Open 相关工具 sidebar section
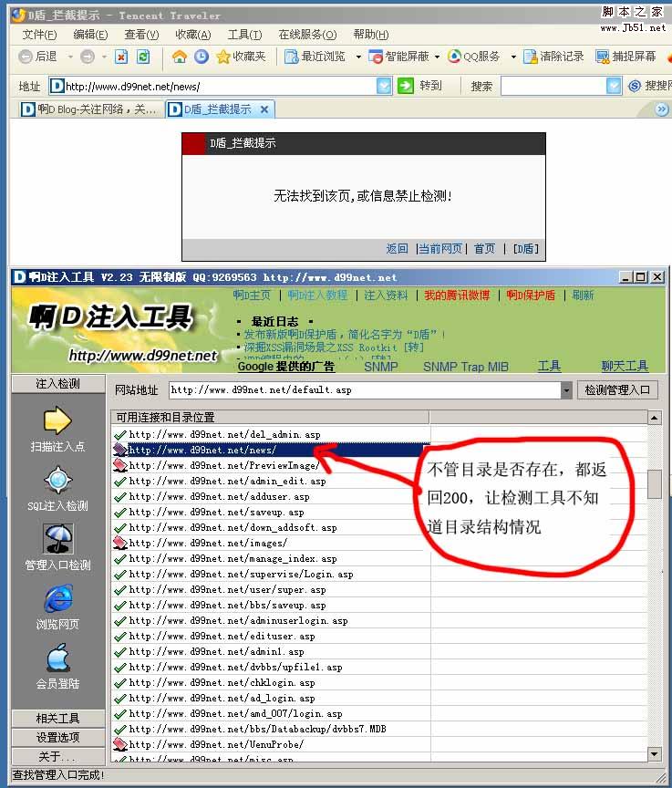The image size is (672, 788). click(58, 718)
